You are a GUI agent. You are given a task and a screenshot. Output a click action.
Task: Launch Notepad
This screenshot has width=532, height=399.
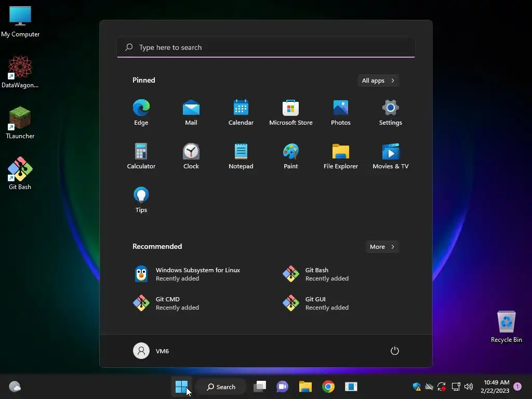tap(241, 156)
